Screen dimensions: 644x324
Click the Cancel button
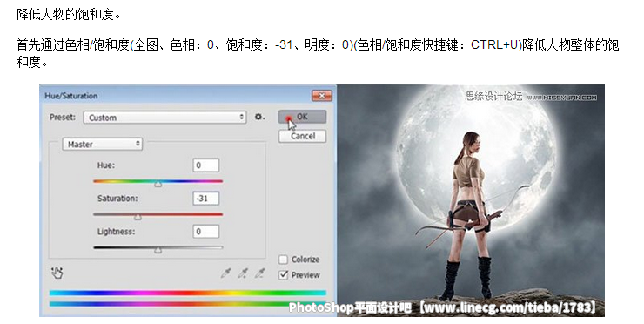(303, 136)
